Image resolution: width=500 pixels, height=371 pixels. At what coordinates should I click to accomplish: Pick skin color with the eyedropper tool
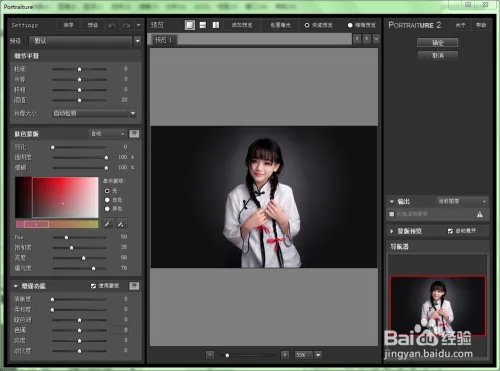click(x=107, y=224)
